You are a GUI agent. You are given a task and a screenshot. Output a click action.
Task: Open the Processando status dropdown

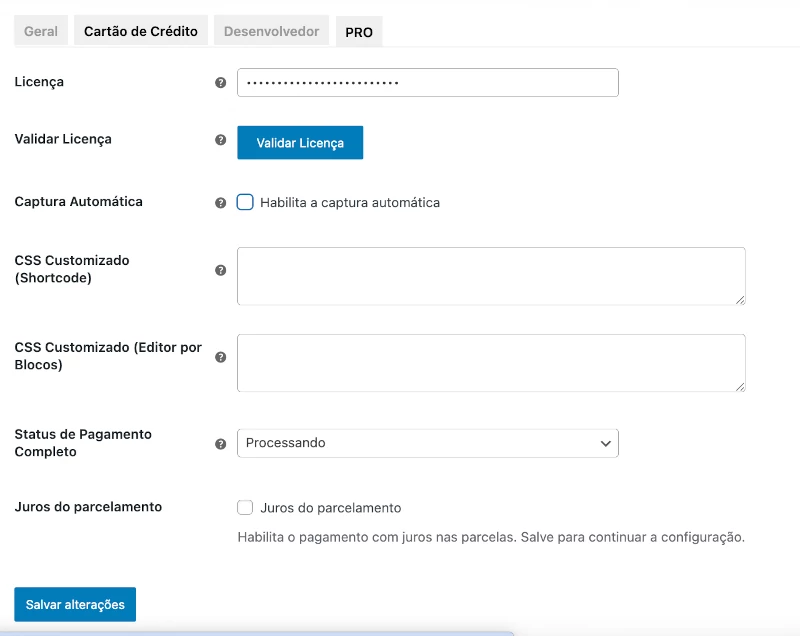[x=427, y=443]
